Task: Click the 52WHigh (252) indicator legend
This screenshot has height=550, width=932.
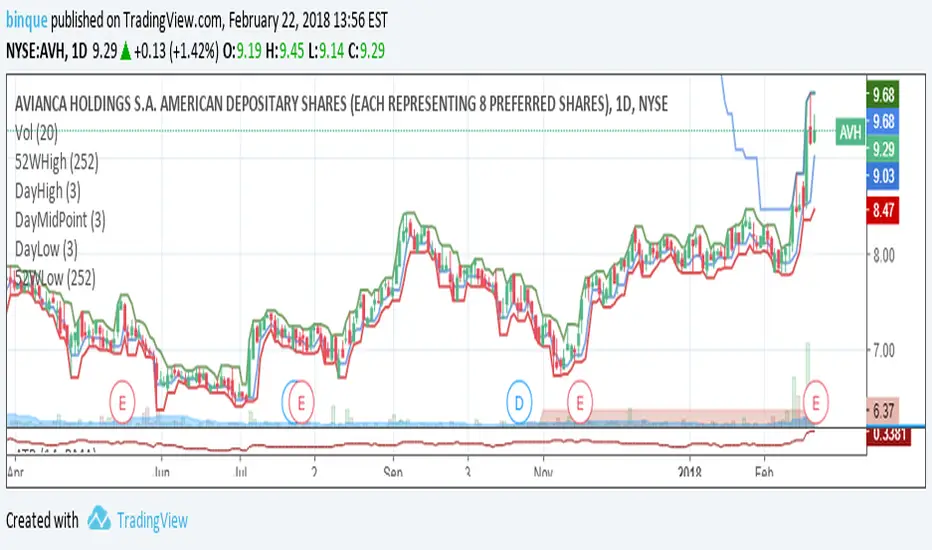Action: [x=56, y=162]
